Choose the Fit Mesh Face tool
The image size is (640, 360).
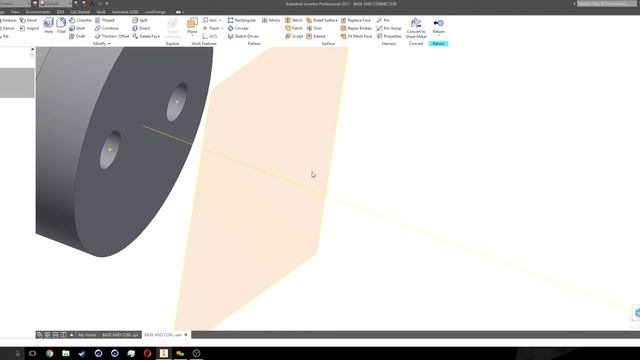[x=356, y=36]
